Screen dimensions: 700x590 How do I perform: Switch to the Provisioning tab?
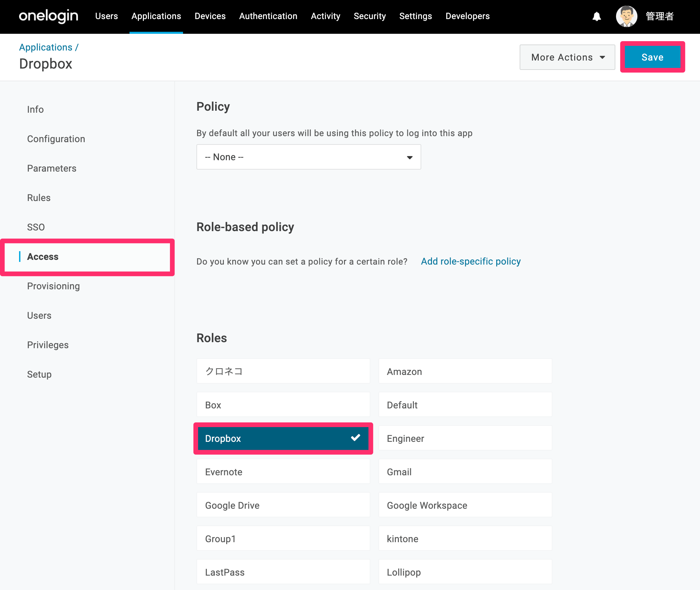[x=54, y=286]
